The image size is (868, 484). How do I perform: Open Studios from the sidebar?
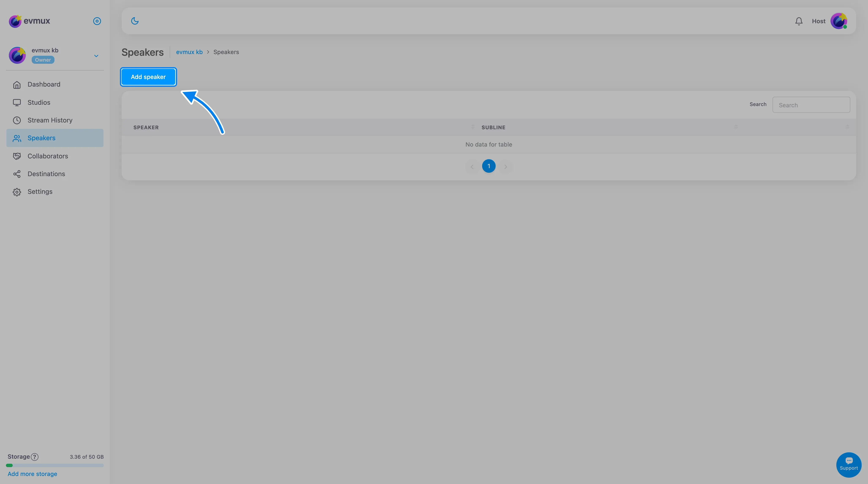55,102
